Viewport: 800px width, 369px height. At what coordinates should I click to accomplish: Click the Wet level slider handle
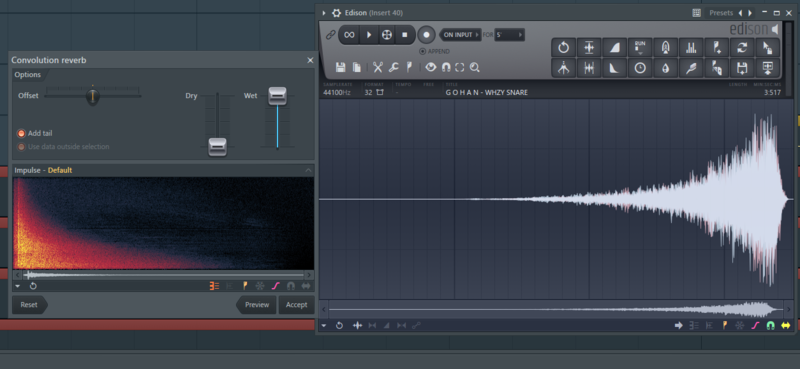278,95
